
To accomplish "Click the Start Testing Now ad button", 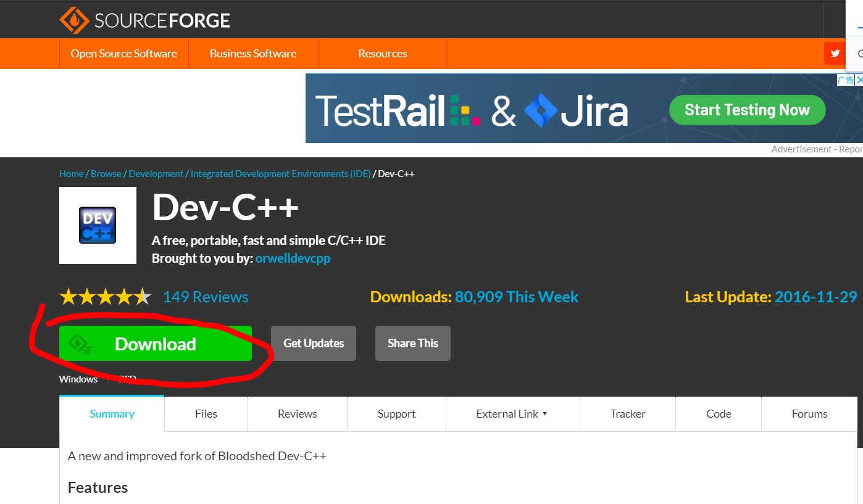I will (747, 110).
